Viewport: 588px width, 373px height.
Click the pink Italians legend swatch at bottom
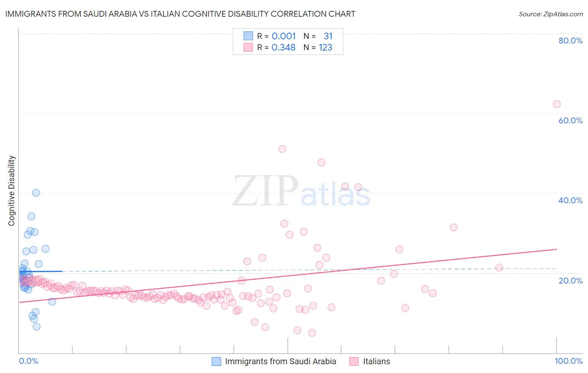tap(354, 361)
